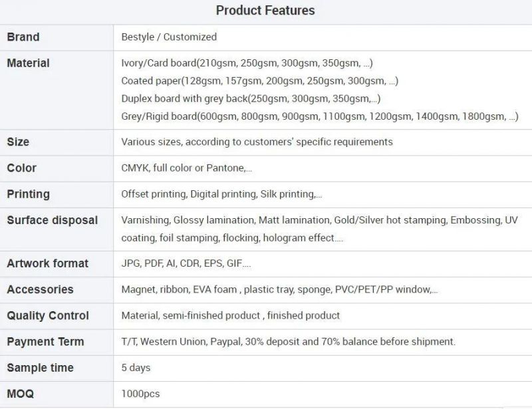
Task: Click the Coated paper material line
Action: pyautogui.click(x=260, y=80)
